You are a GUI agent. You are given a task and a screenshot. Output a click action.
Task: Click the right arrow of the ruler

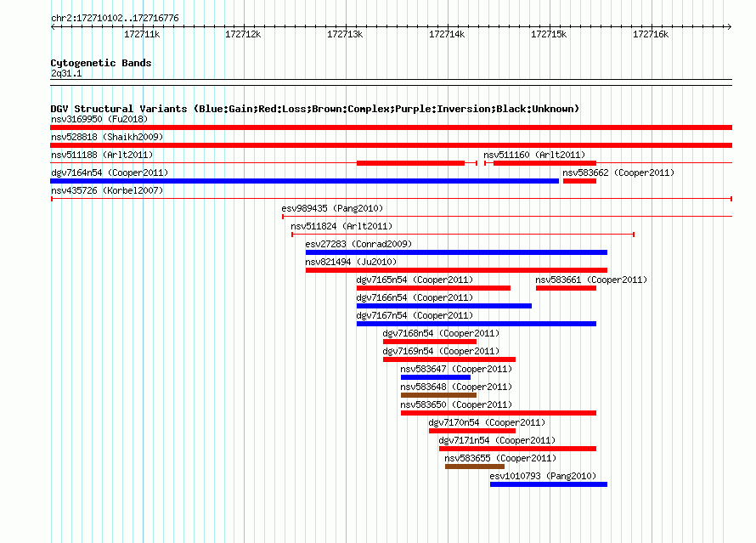pyautogui.click(x=730, y=26)
